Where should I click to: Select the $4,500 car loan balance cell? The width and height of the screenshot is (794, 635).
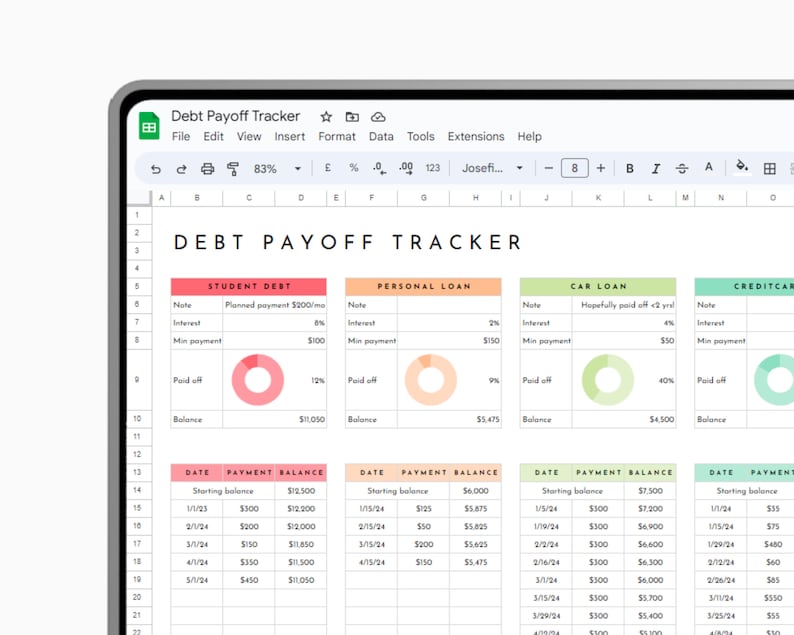tap(624, 419)
